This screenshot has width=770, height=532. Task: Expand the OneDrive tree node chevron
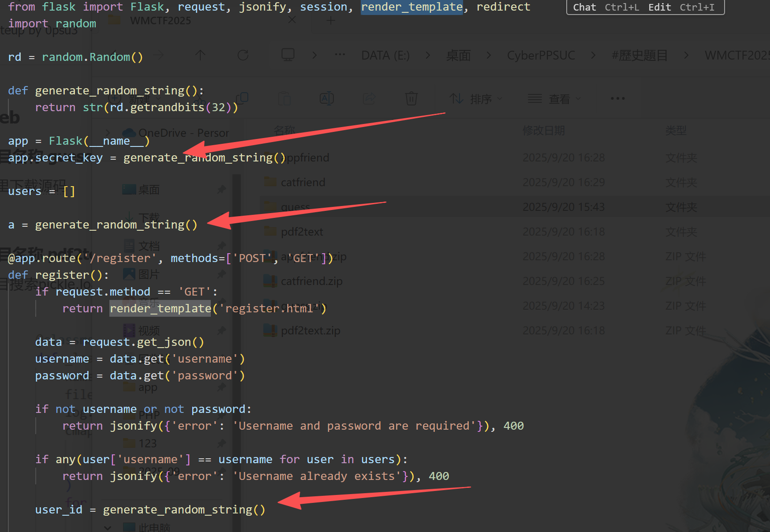pos(108,133)
